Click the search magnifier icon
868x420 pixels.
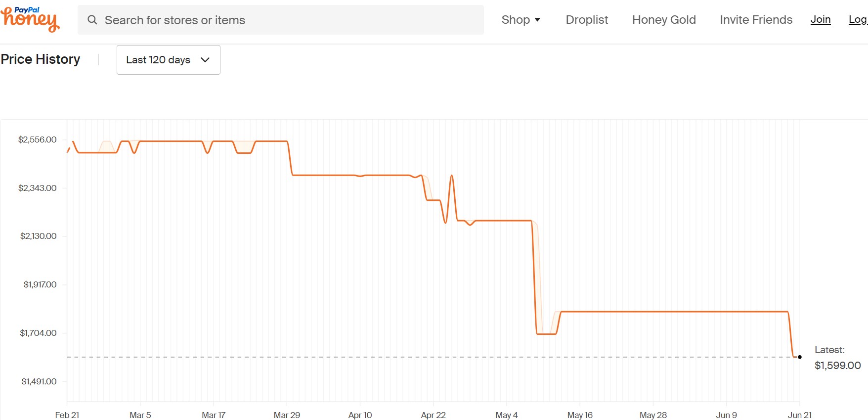coord(92,20)
